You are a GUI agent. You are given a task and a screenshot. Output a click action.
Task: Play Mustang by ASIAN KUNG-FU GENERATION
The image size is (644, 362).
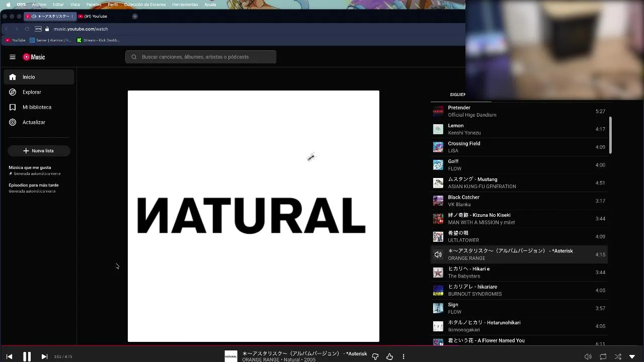click(x=519, y=183)
